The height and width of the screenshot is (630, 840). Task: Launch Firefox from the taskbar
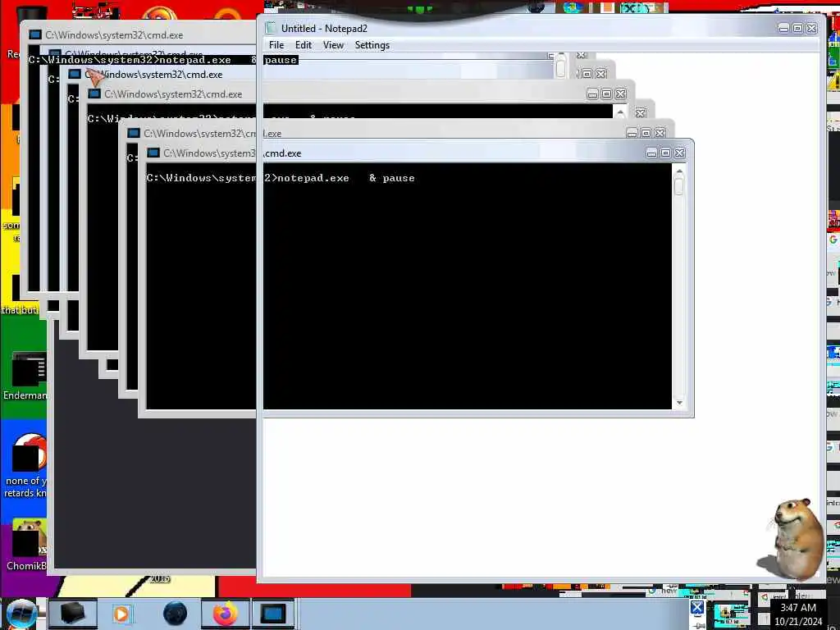coord(225,614)
